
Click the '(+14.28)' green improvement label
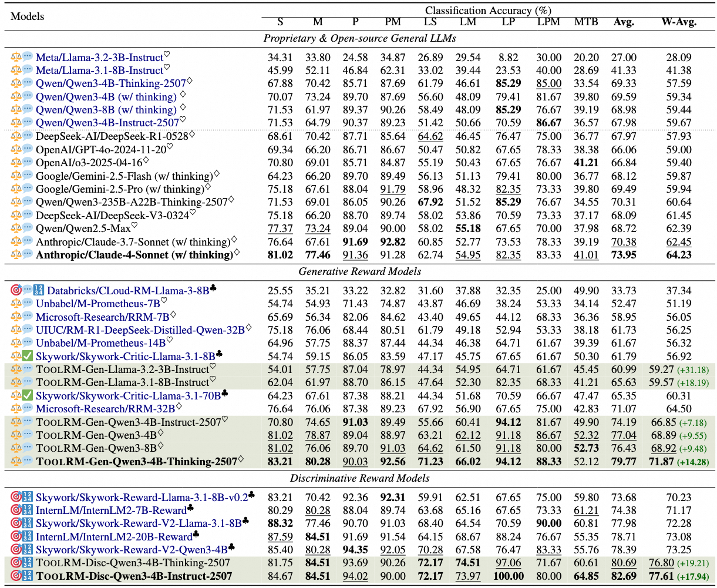pos(694,462)
